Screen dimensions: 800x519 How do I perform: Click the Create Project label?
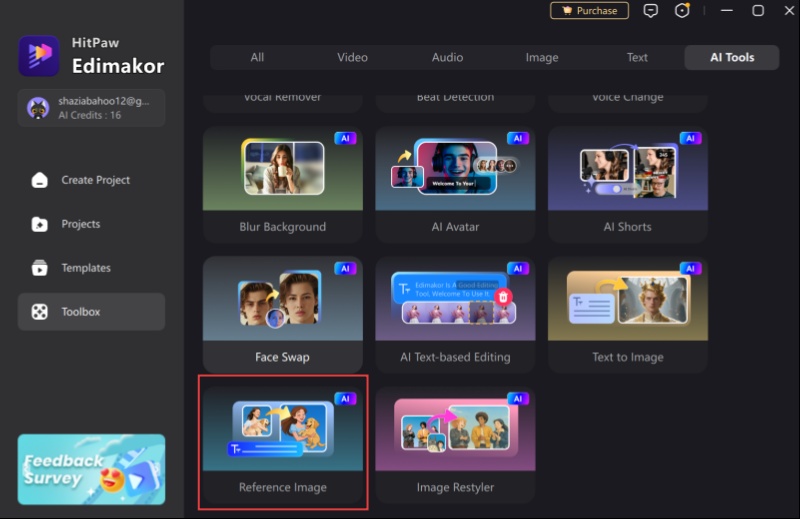tap(95, 180)
